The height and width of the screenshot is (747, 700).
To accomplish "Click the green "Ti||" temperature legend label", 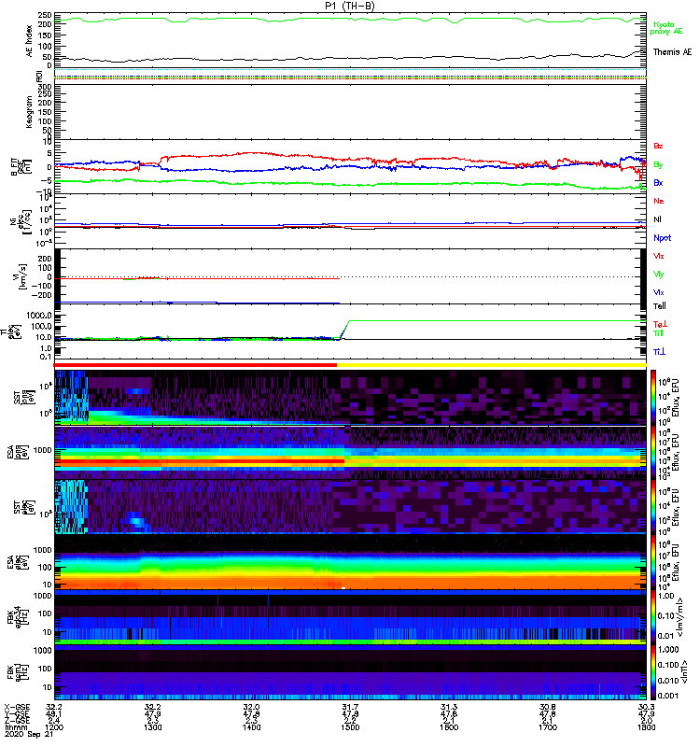I will point(658,333).
